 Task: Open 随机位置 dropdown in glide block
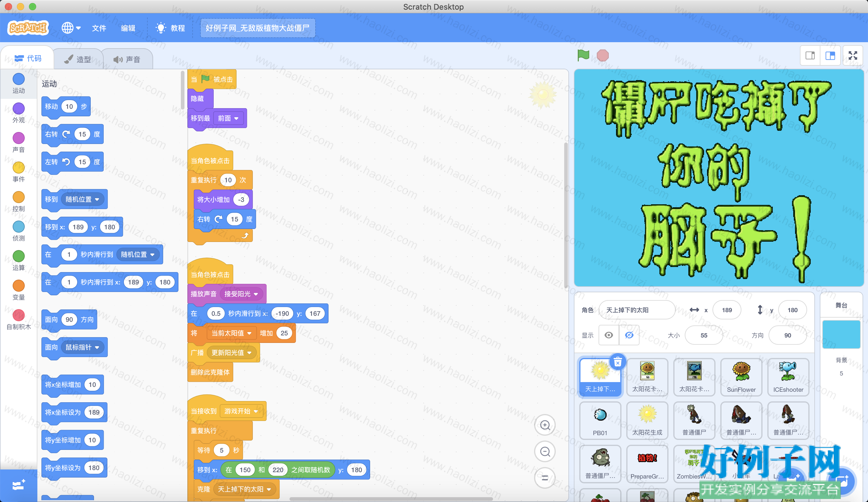point(138,254)
